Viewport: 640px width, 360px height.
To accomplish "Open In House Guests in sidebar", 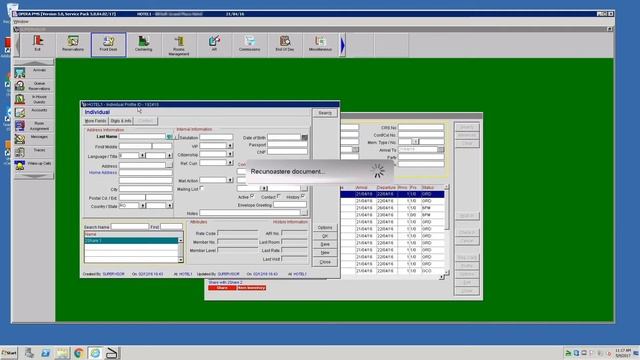I will [x=34, y=99].
